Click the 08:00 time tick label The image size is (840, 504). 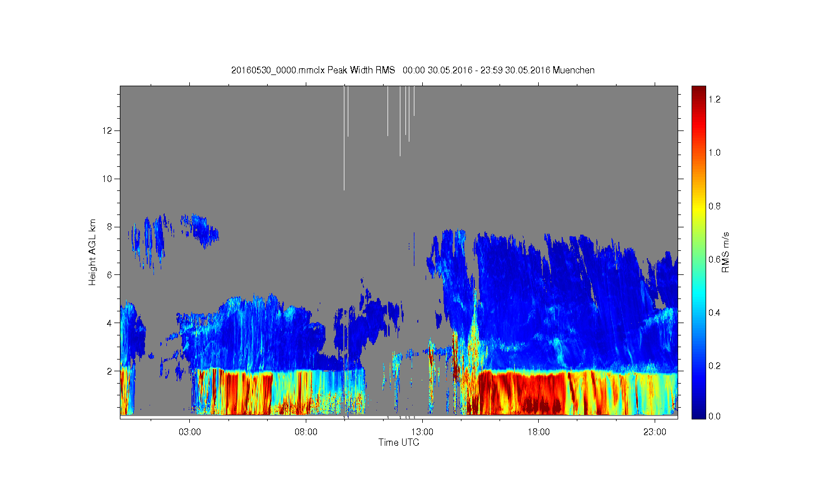[x=306, y=432]
